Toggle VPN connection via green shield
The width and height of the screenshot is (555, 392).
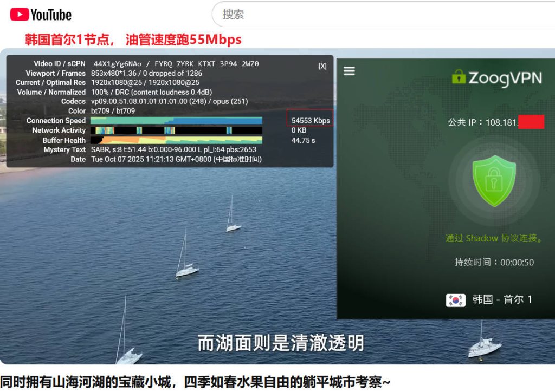(494, 181)
